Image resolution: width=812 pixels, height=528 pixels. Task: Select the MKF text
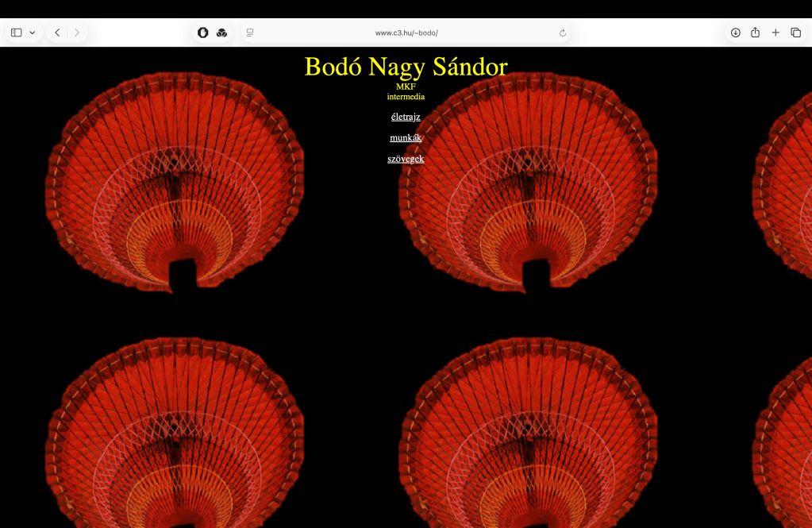[406, 87]
